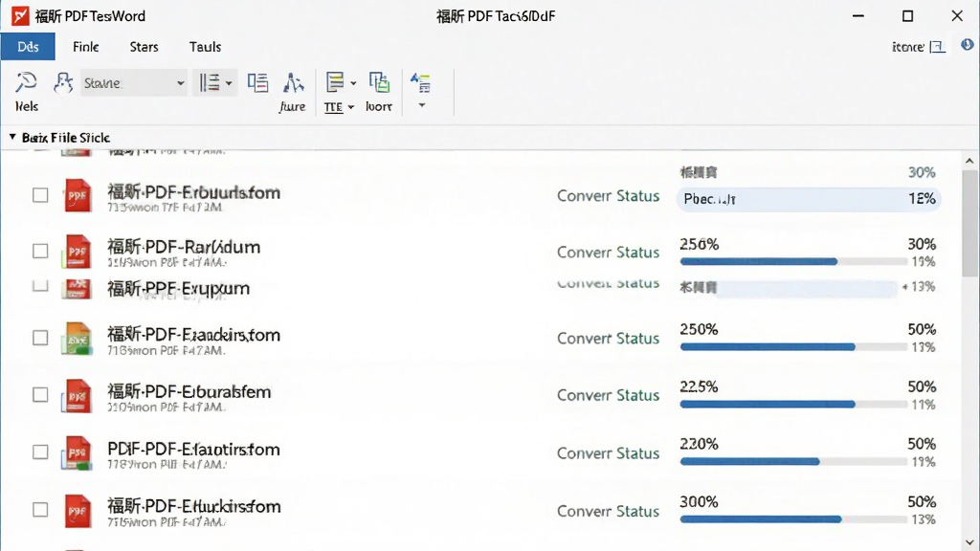The width and height of the screenshot is (980, 551).
Task: Click the 300% value in PDF-Efluckirsfom row
Action: click(x=699, y=501)
